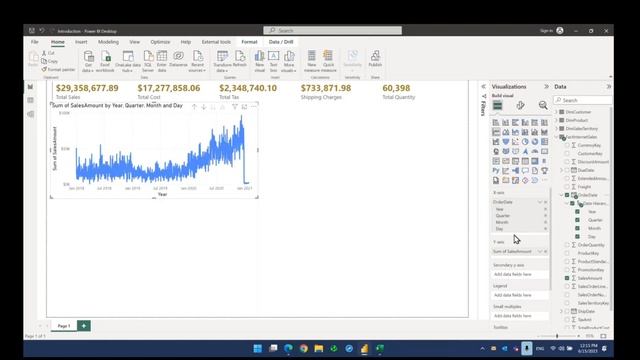Open the OrderDate X-axis field dropdown
This screenshot has height=360, width=640.
click(x=540, y=202)
